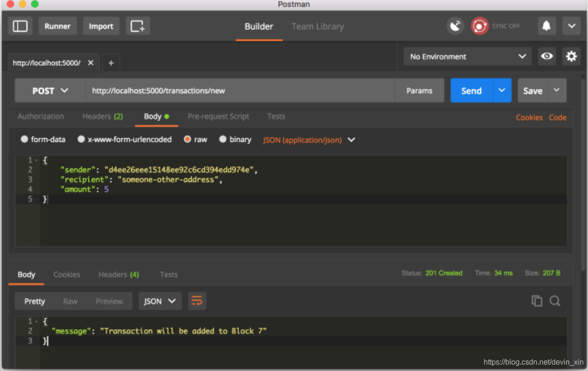Open the response Tests tab
The width and height of the screenshot is (588, 371).
pos(169,274)
